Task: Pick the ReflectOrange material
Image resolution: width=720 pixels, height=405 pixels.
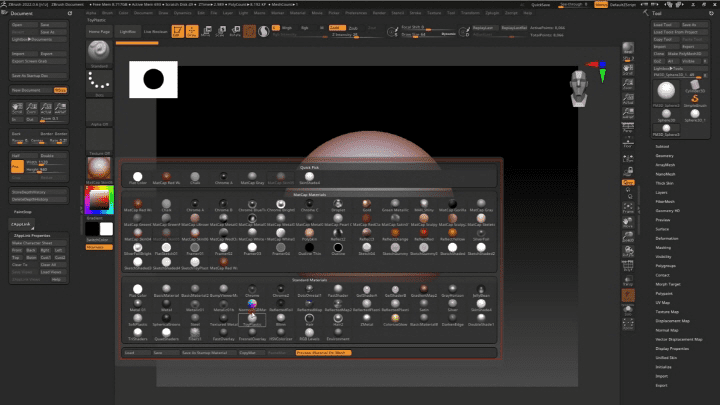Action: point(395,233)
